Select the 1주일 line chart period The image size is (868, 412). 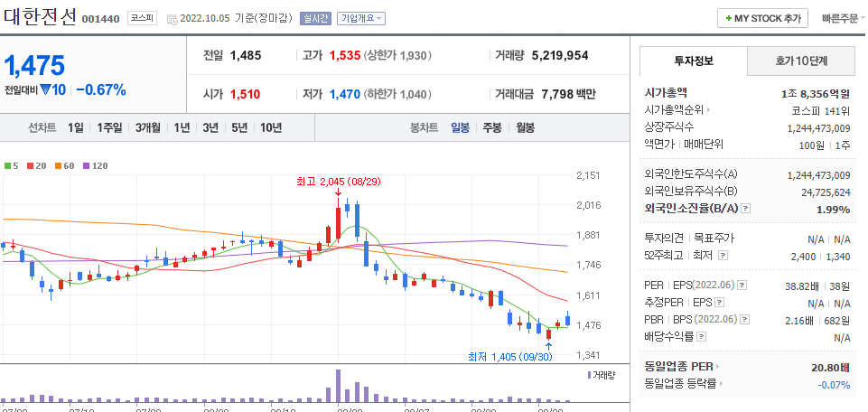[x=109, y=128]
